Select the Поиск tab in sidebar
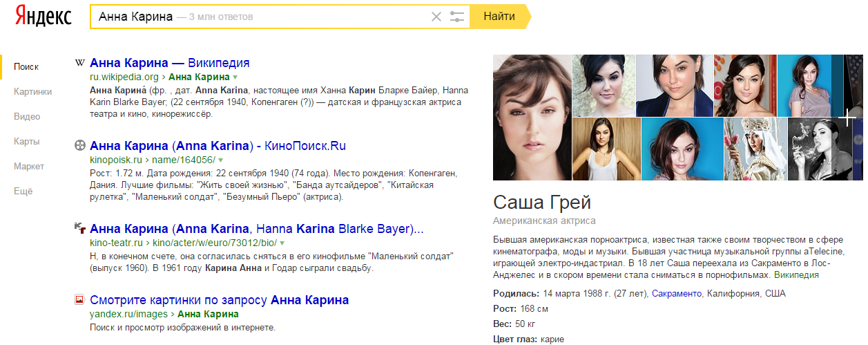The height and width of the screenshot is (345, 868). [x=26, y=67]
